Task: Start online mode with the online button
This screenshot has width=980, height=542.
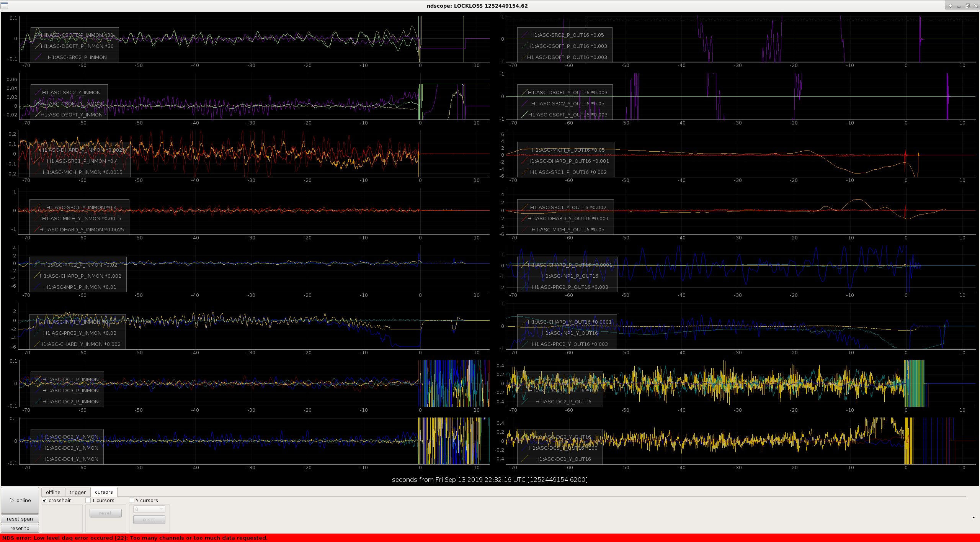Action: pyautogui.click(x=20, y=500)
